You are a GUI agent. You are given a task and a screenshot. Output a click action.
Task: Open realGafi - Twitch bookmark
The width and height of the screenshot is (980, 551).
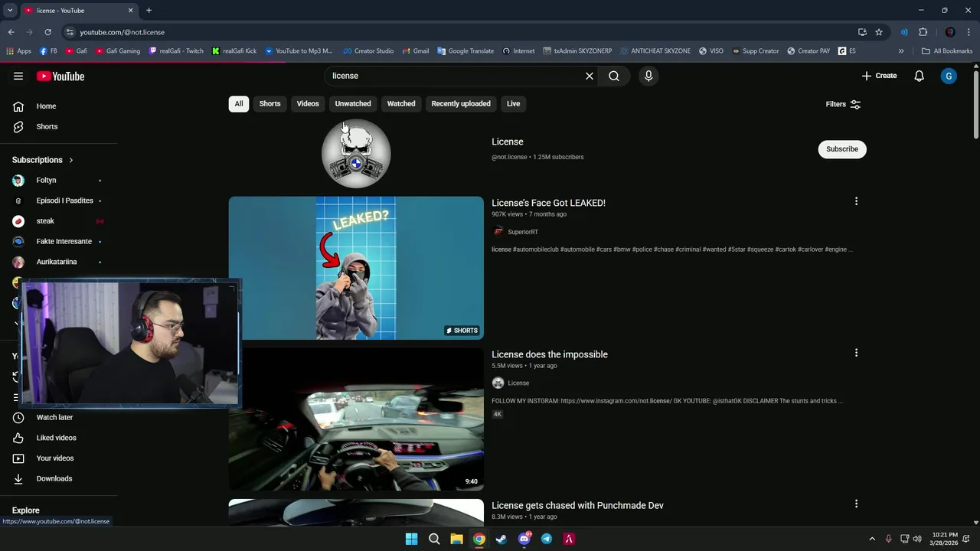176,51
